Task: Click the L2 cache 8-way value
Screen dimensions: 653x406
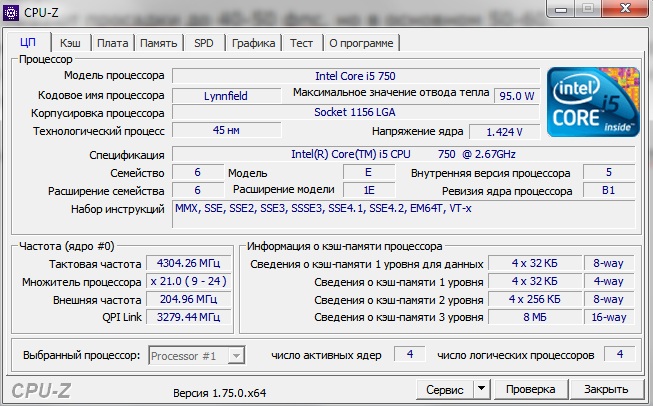Action: click(x=608, y=299)
